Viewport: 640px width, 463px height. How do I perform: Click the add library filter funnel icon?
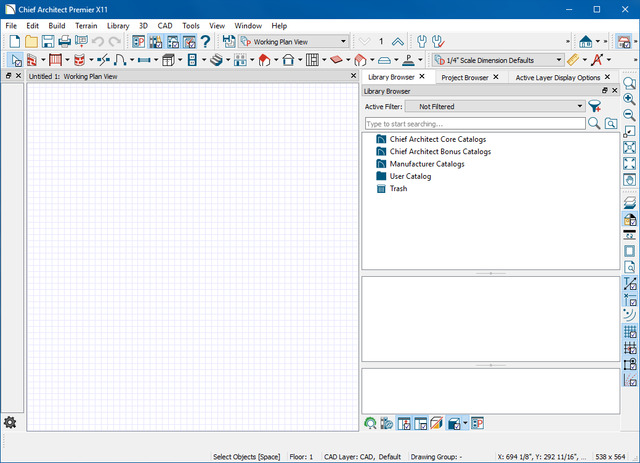coord(595,106)
